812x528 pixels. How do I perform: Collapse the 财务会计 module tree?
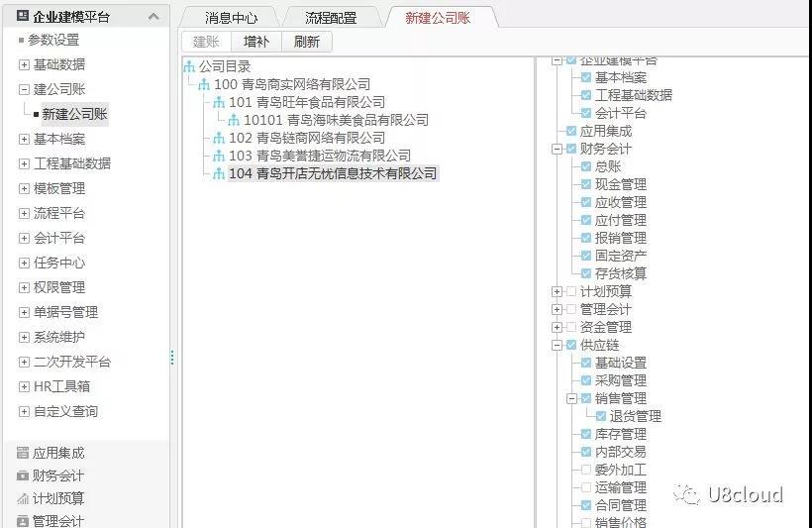point(557,150)
